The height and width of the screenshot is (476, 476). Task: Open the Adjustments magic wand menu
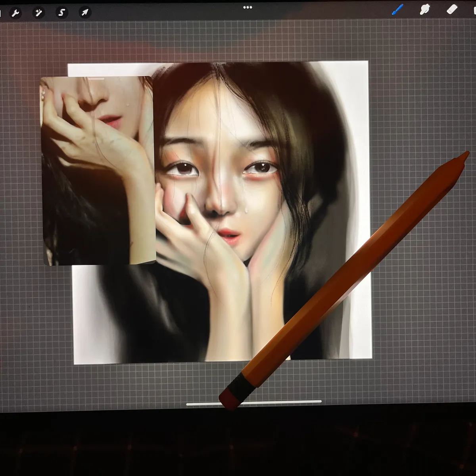click(38, 13)
